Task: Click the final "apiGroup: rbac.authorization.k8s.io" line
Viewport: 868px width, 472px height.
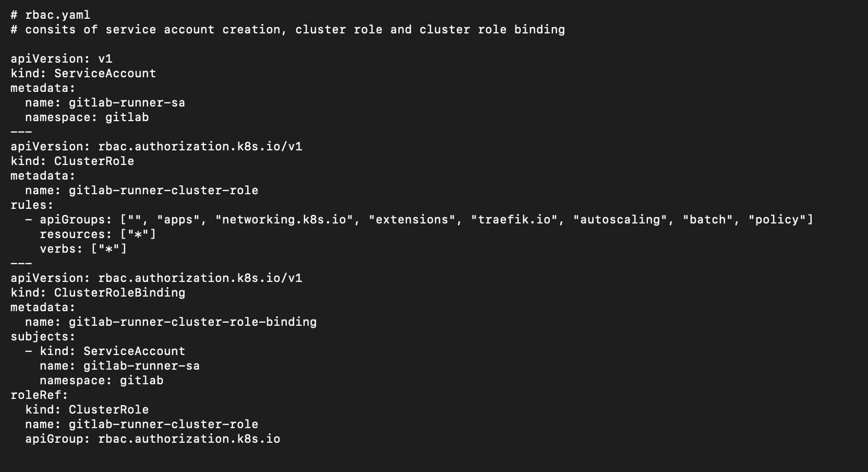Action: coord(152,439)
